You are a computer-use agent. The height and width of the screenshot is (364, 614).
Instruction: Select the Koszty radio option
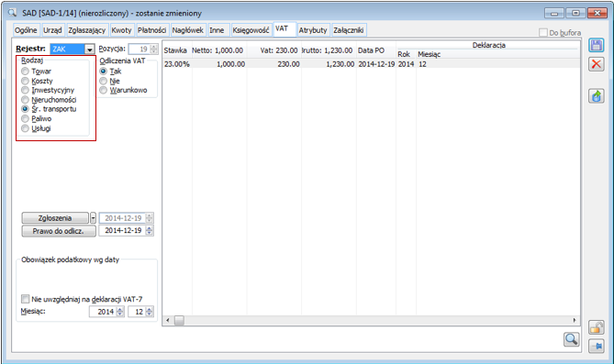(x=25, y=81)
